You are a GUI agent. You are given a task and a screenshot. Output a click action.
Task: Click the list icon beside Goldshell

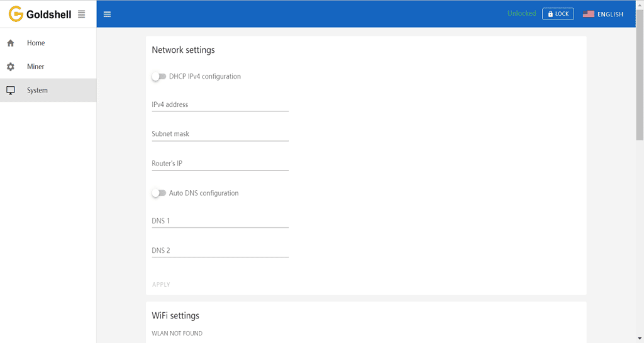81,14
